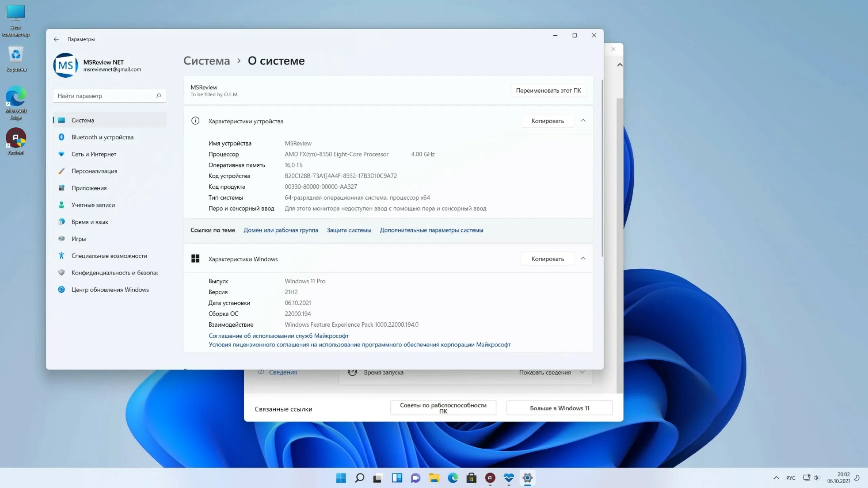Open Конфиденциальность и безопасность settings
Image resolution: width=868 pixels, height=488 pixels.
[x=110, y=273]
